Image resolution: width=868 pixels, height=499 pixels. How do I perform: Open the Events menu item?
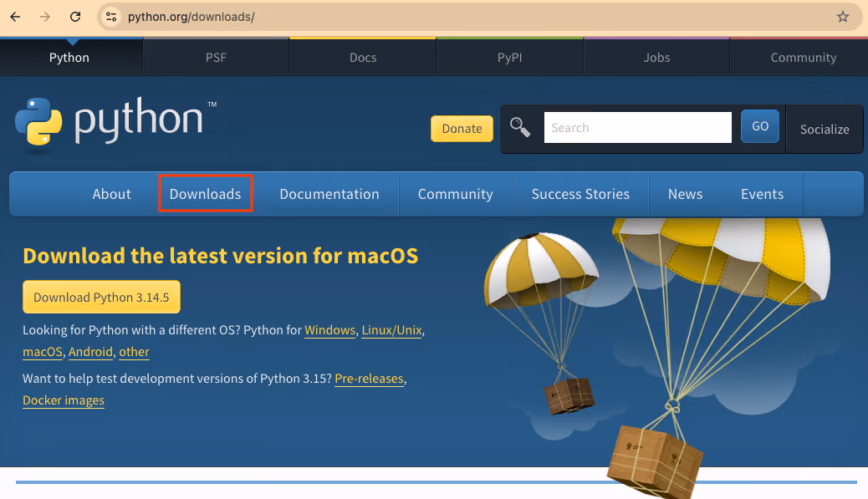[763, 194]
